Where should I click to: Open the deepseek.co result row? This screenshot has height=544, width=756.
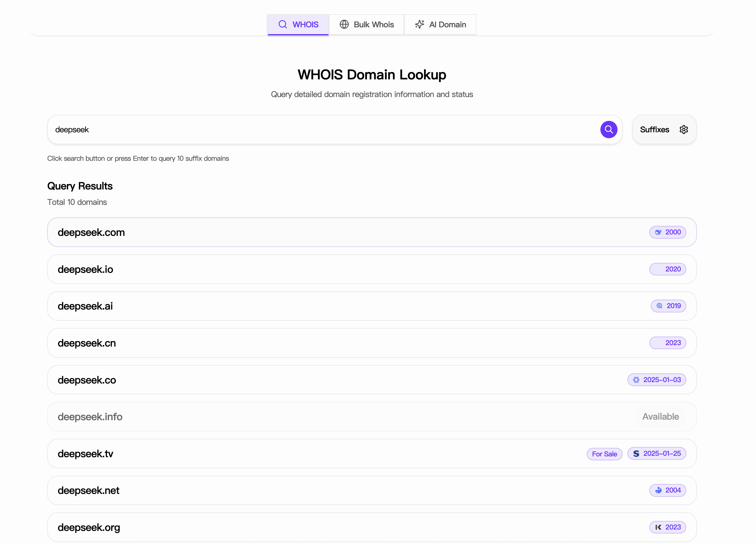372,380
